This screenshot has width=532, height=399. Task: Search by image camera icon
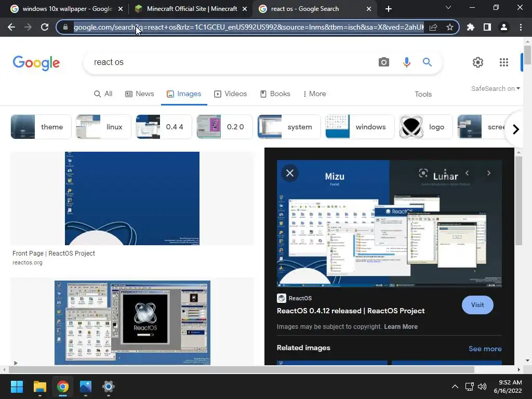(384, 62)
